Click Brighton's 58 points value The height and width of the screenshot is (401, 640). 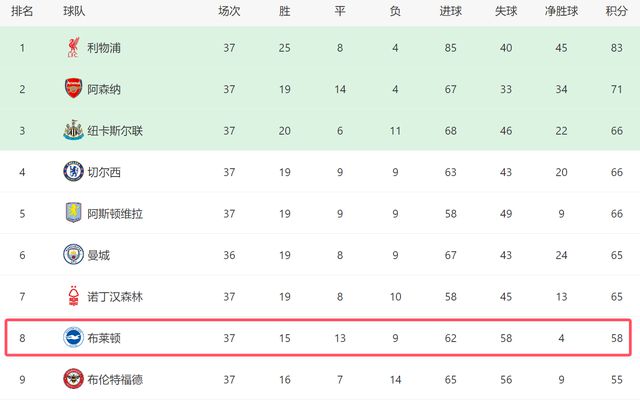[x=617, y=338]
